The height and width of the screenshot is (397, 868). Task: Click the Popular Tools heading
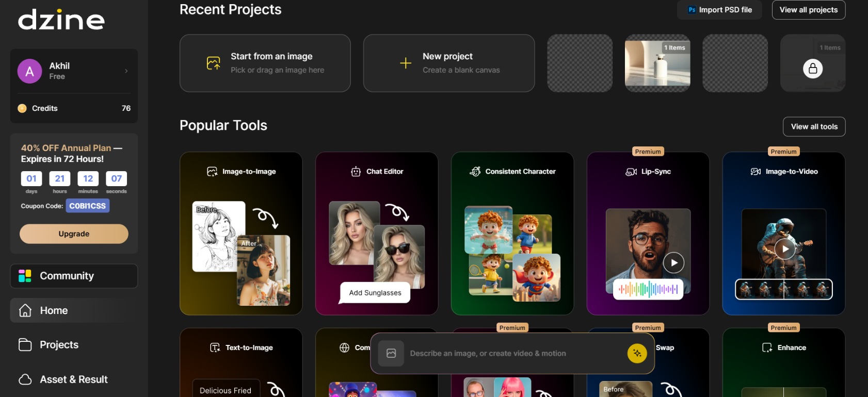[x=223, y=125]
